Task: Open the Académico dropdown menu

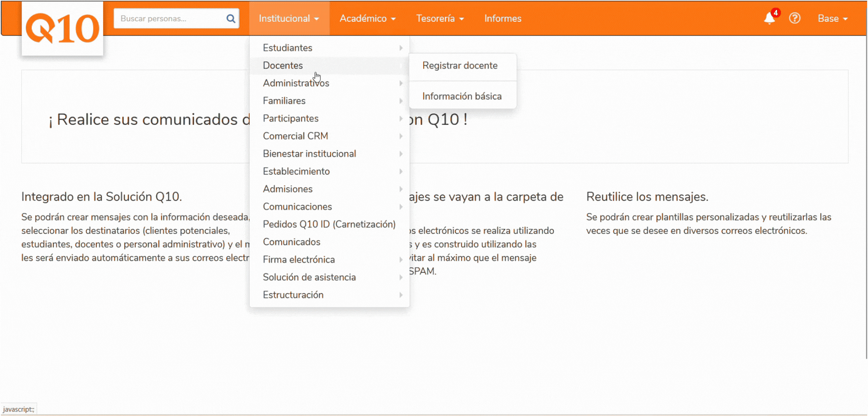Action: coord(368,18)
